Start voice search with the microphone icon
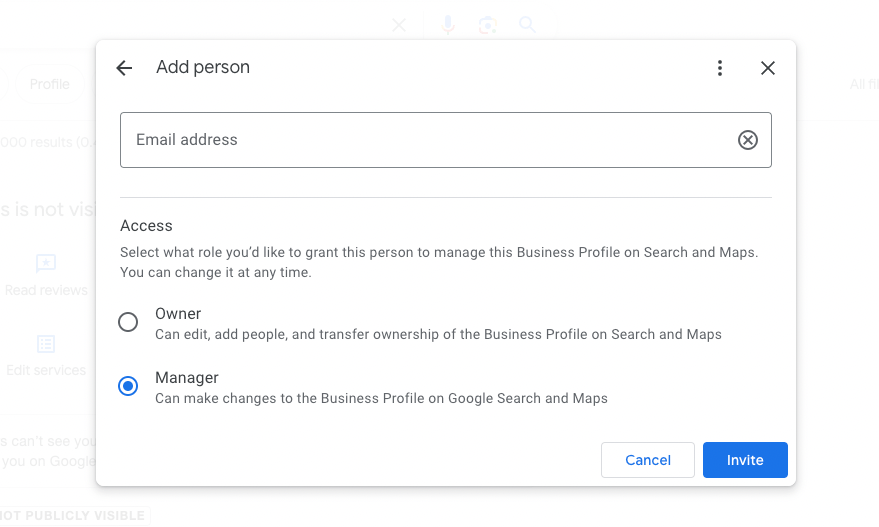The width and height of the screenshot is (879, 527). [448, 25]
